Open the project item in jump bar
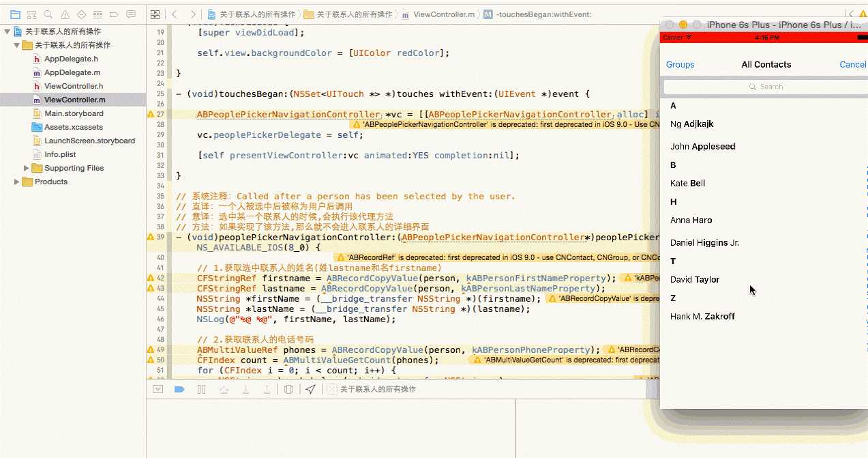 (251, 14)
